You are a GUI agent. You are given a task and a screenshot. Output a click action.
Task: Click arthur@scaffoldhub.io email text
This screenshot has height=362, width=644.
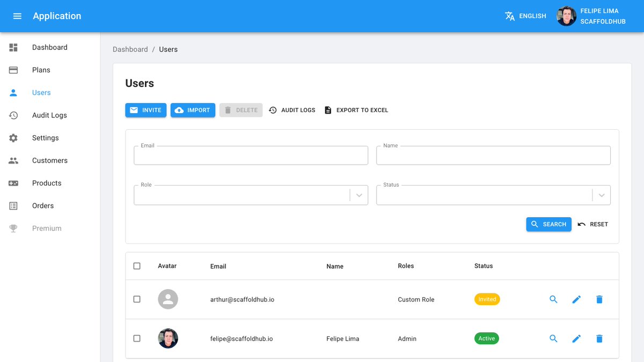242,299
